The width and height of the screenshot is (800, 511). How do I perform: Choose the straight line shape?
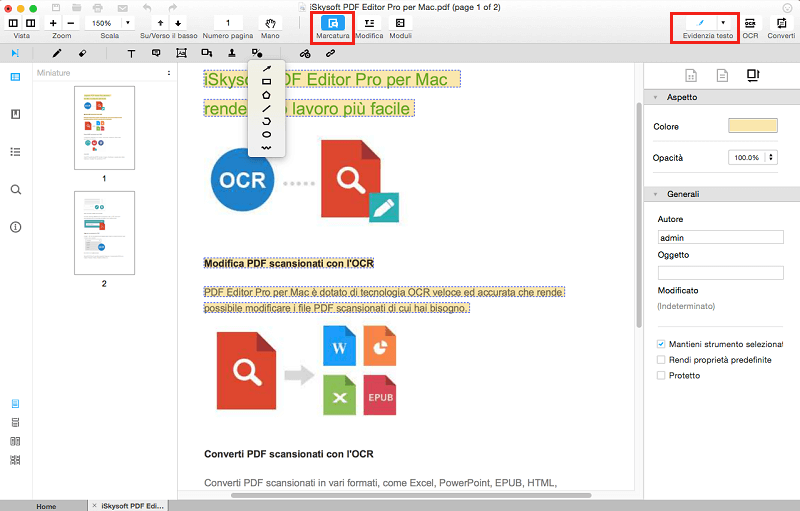(x=266, y=108)
